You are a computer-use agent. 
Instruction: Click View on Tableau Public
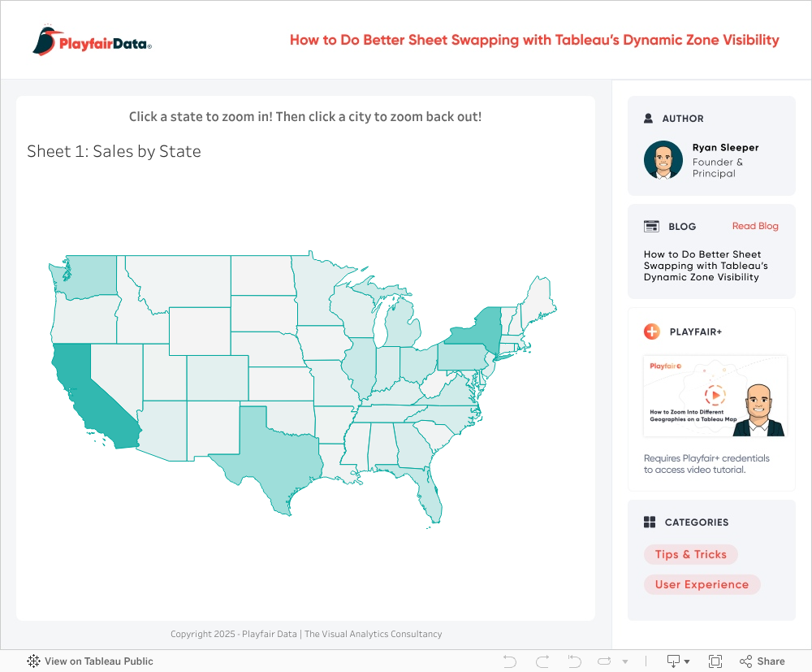tap(90, 661)
